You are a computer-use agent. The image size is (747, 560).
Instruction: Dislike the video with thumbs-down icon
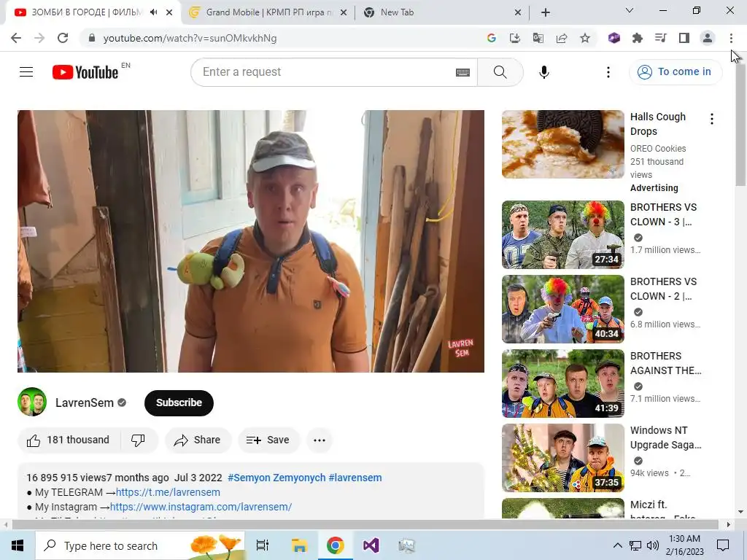click(138, 440)
